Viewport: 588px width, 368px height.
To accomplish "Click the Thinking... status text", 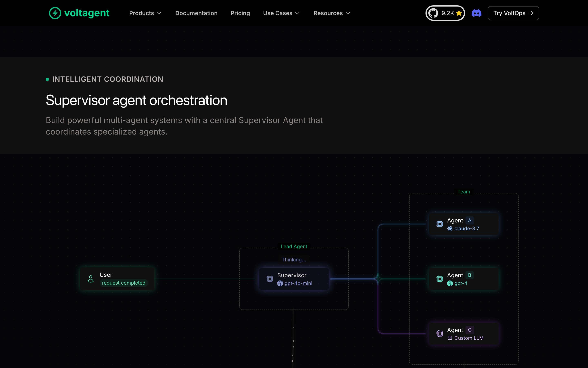I will [294, 260].
